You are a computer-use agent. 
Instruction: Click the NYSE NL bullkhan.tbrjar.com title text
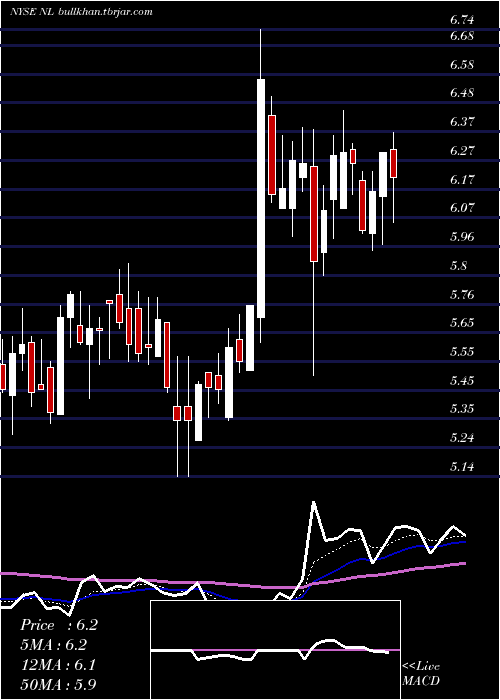click(81, 12)
